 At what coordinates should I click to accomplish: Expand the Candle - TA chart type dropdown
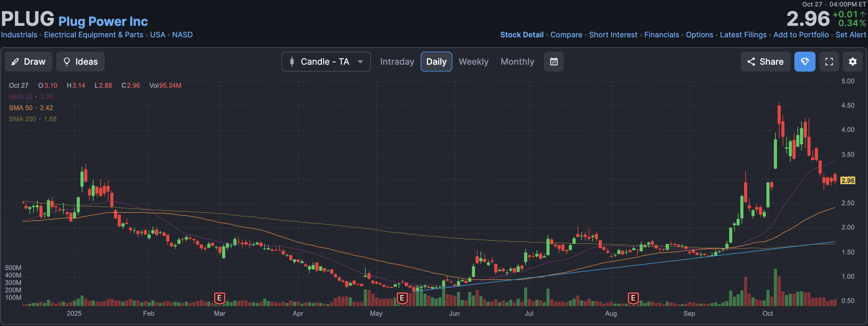pyautogui.click(x=326, y=61)
